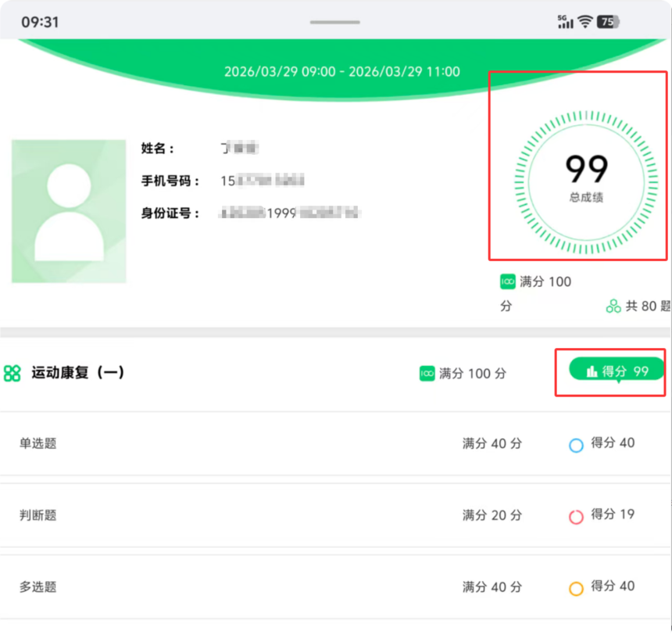Image resolution: width=672 pixels, height=638 pixels.
Task: Click the four-leaf icon beside 运动康复（一）
Action: (12, 373)
